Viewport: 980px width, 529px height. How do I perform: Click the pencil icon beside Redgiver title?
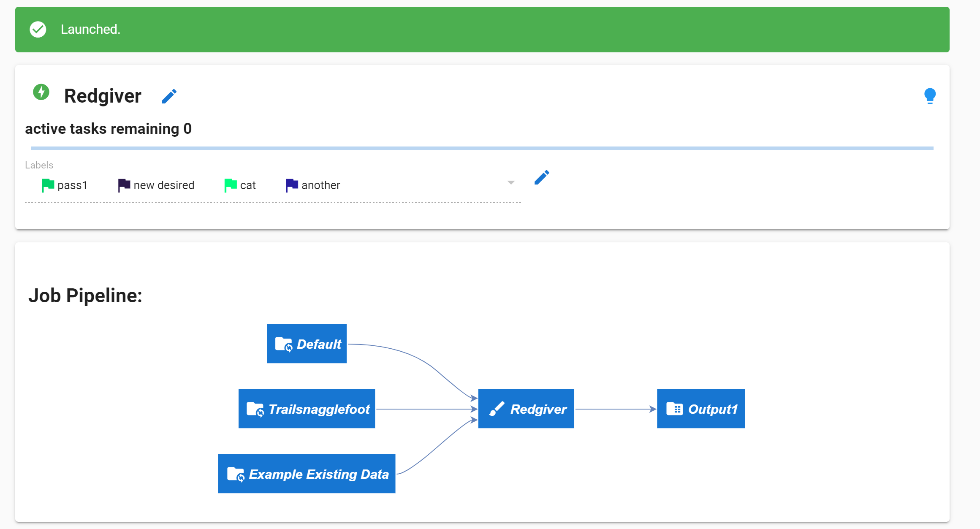click(x=169, y=96)
